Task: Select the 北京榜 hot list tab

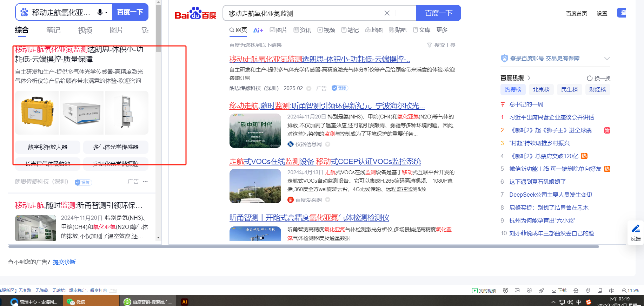Action: pyautogui.click(x=541, y=90)
